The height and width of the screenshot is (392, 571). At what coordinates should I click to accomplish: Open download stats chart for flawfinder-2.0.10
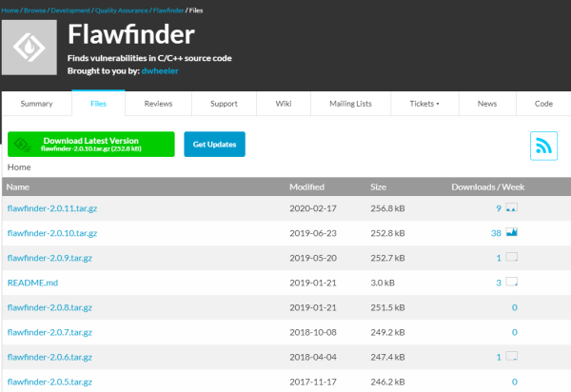point(512,232)
